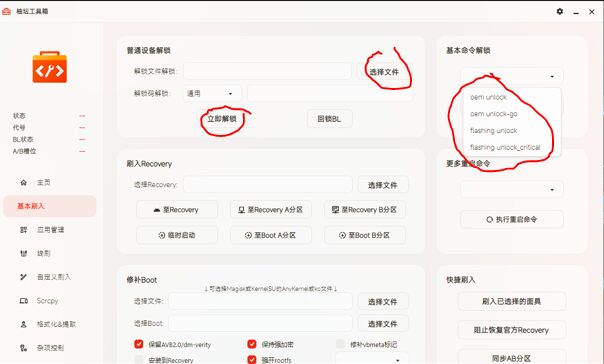Open settings via the title bar gear icon
Screen dimensions: 604x364
(560, 12)
